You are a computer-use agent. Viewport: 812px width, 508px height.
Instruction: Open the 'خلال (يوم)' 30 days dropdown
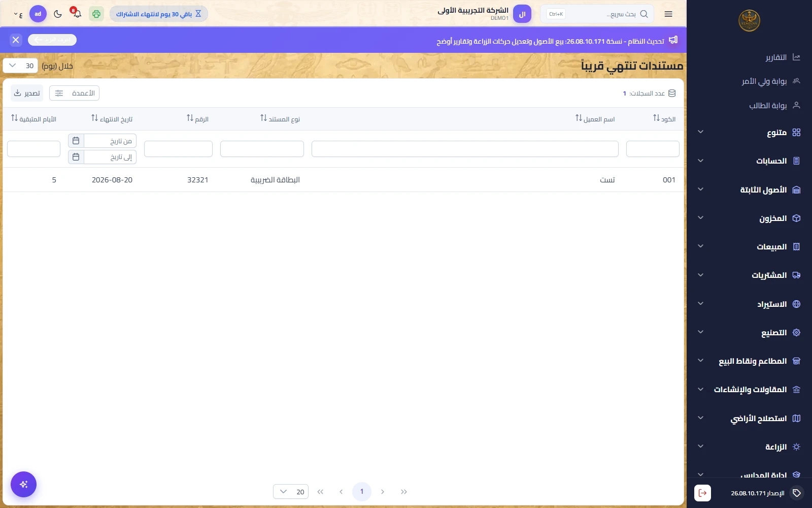(20, 66)
